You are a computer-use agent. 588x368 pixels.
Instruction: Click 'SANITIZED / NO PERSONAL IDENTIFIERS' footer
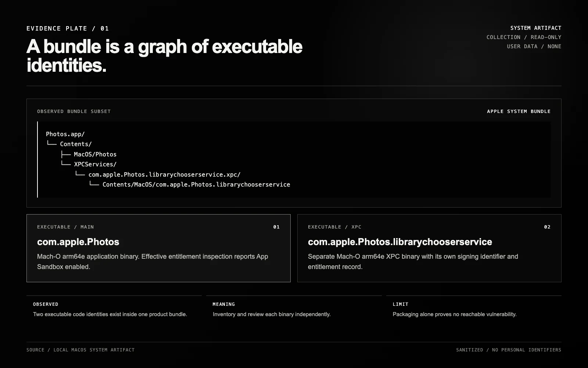point(509,350)
